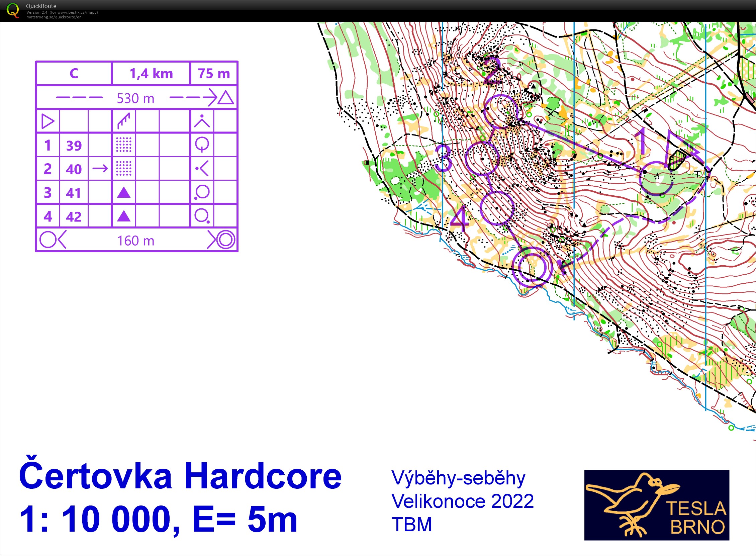Click the QuickRoute Q logo icon
756x556 pixels.
pos(13,10)
